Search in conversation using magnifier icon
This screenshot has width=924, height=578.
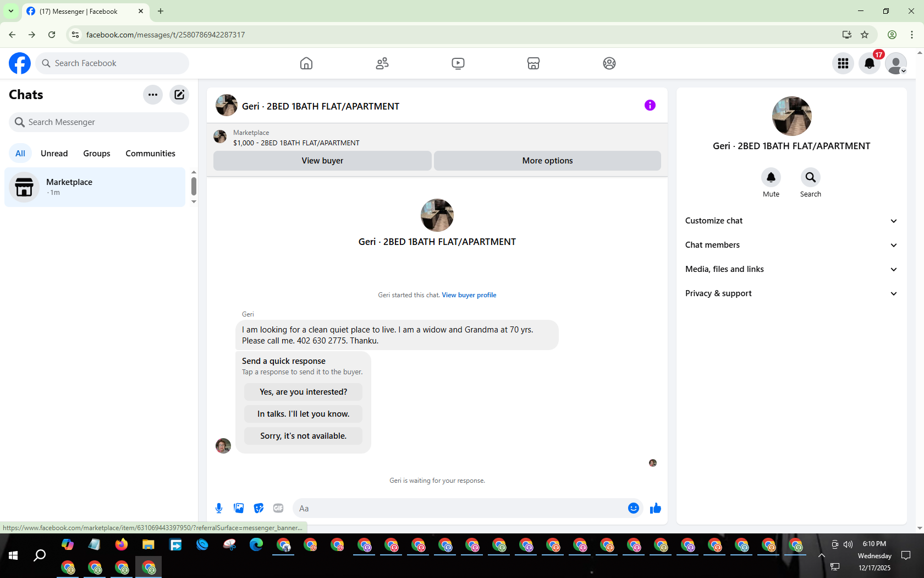pos(811,177)
